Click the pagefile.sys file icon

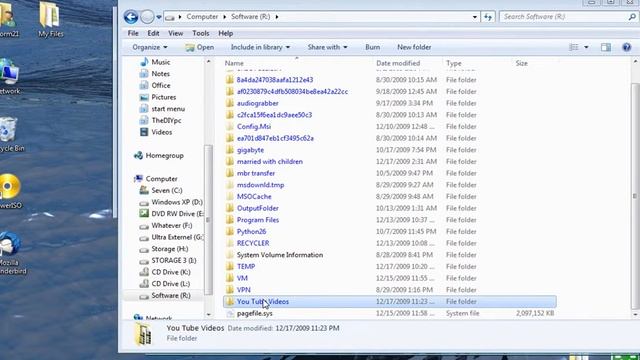[230, 313]
